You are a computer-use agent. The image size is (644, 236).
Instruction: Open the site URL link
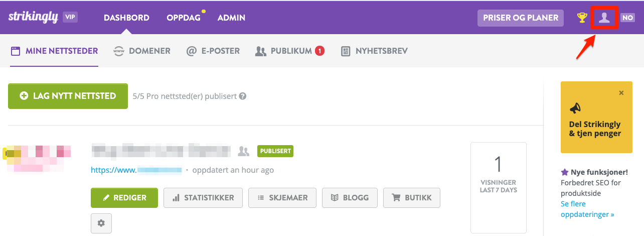136,170
